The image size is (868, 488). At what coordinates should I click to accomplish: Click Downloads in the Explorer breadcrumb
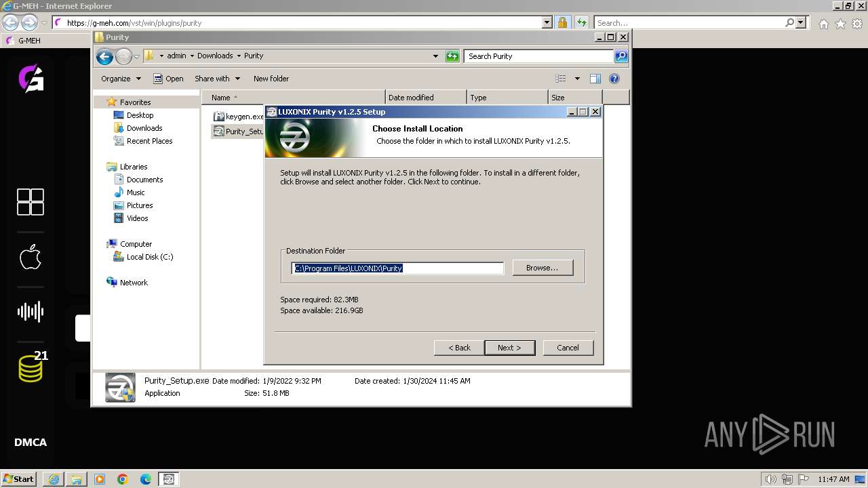[215, 56]
